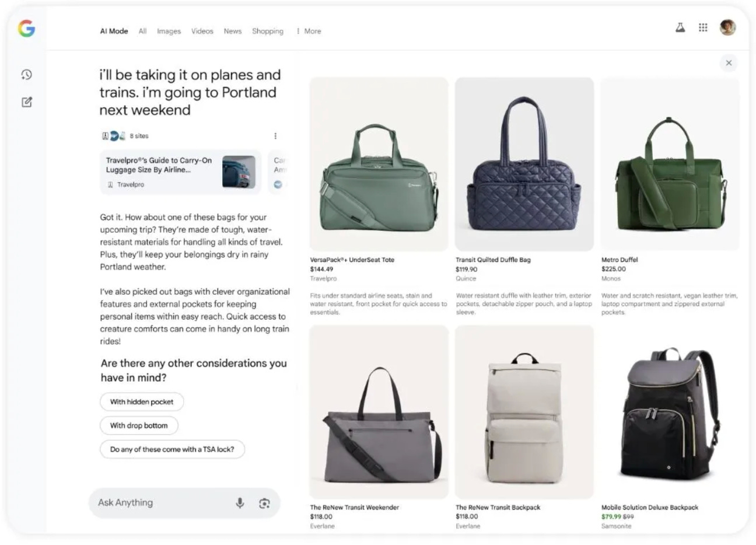Select the 'With hidden pocket' suggestion
Viewport: 756px width, 545px height.
pos(142,401)
